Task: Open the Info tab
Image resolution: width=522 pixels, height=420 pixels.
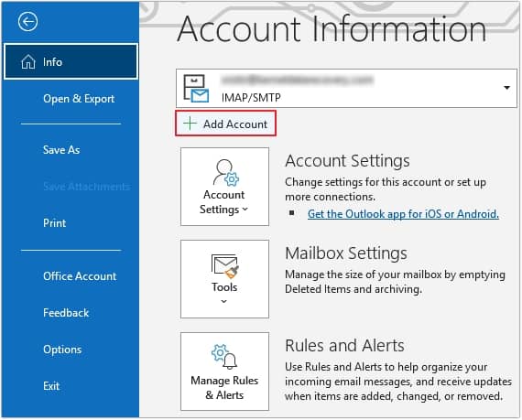Action: click(x=71, y=62)
